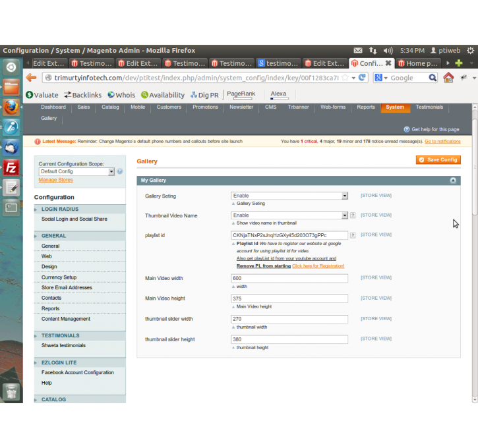Click the 'Click here for Registration!' link

[318, 266]
